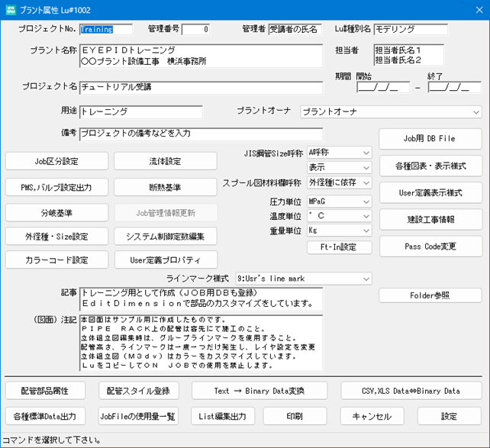The width and height of the screenshot is (490, 448).
Task: Click the (図面) 注記 text area
Action: pyautogui.click(x=201, y=343)
